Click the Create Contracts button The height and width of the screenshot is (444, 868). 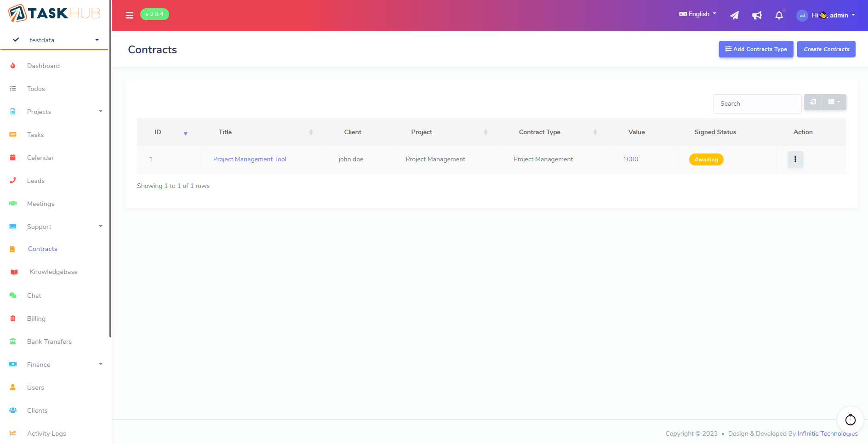click(826, 49)
